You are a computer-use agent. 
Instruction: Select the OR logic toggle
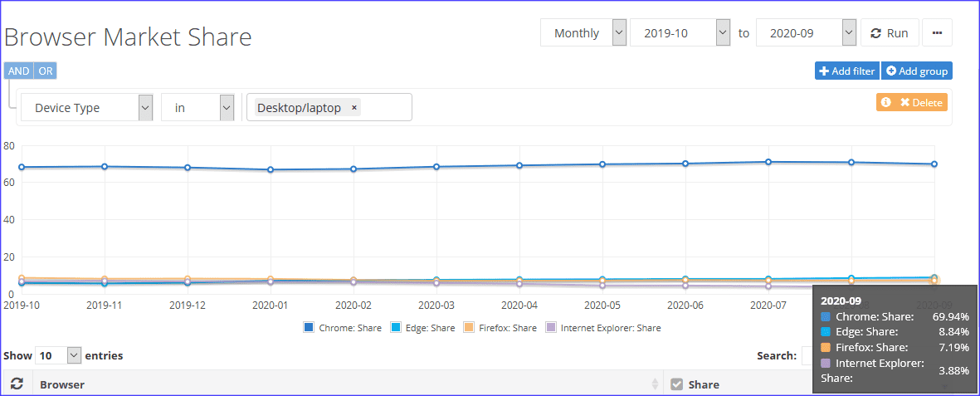[46, 71]
